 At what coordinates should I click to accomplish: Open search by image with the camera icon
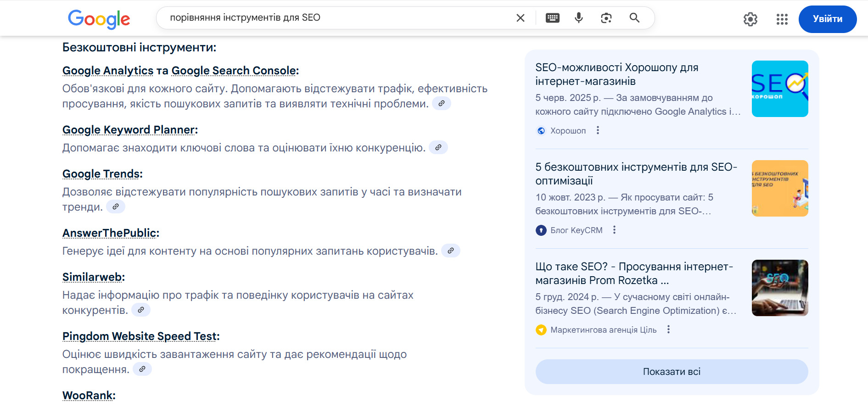click(x=606, y=18)
